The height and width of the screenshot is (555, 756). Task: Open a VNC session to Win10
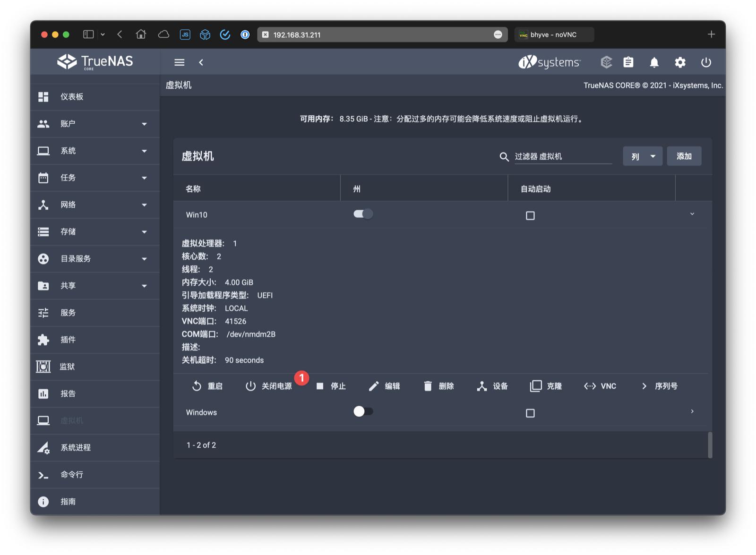click(x=599, y=386)
